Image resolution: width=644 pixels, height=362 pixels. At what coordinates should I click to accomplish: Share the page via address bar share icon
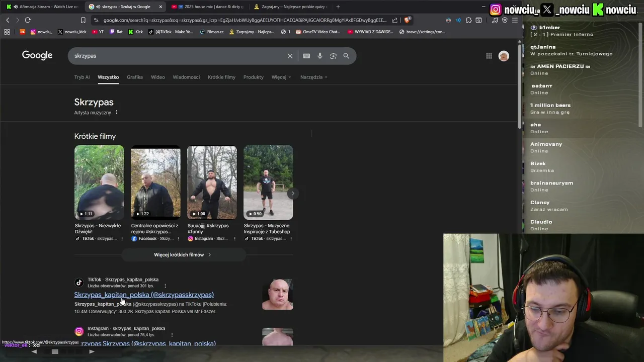pyautogui.click(x=395, y=20)
